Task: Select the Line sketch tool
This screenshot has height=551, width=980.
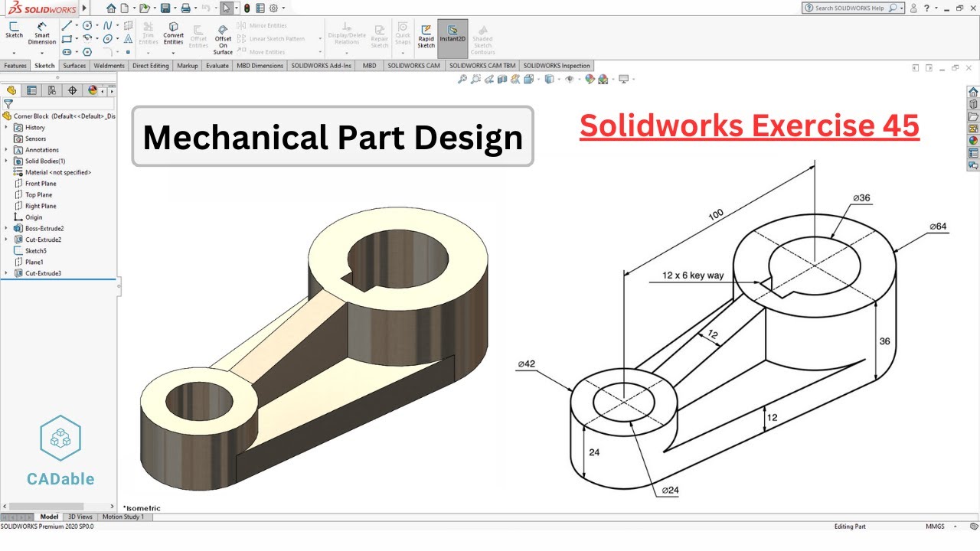Action: (x=67, y=25)
